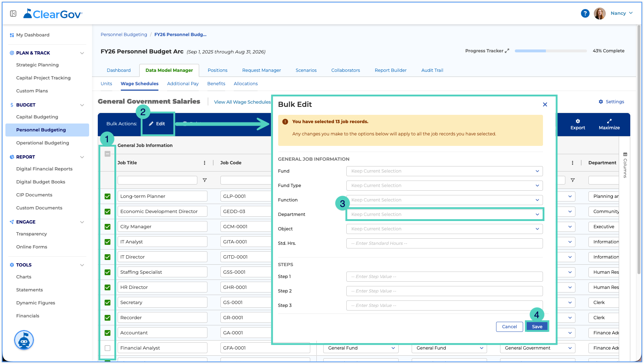This screenshot has height=364, width=644.
Task: Switch to the Benefits sub-tab
Action: click(216, 84)
